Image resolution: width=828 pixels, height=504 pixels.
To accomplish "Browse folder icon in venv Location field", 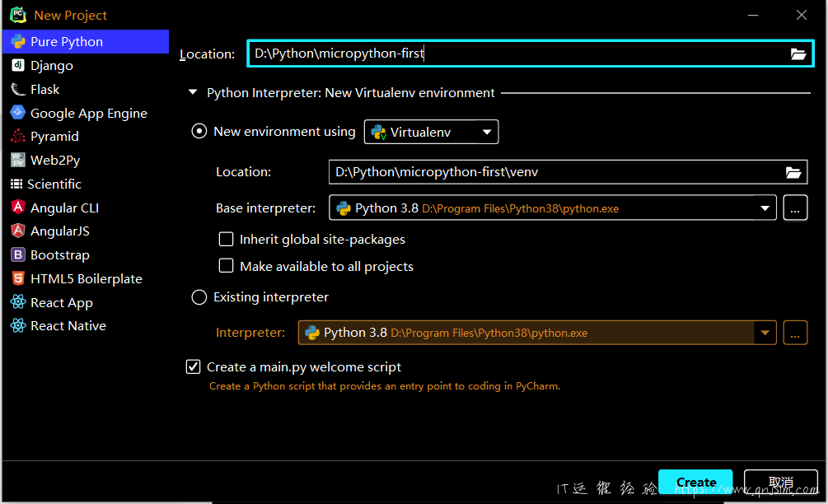I will tap(793, 173).
